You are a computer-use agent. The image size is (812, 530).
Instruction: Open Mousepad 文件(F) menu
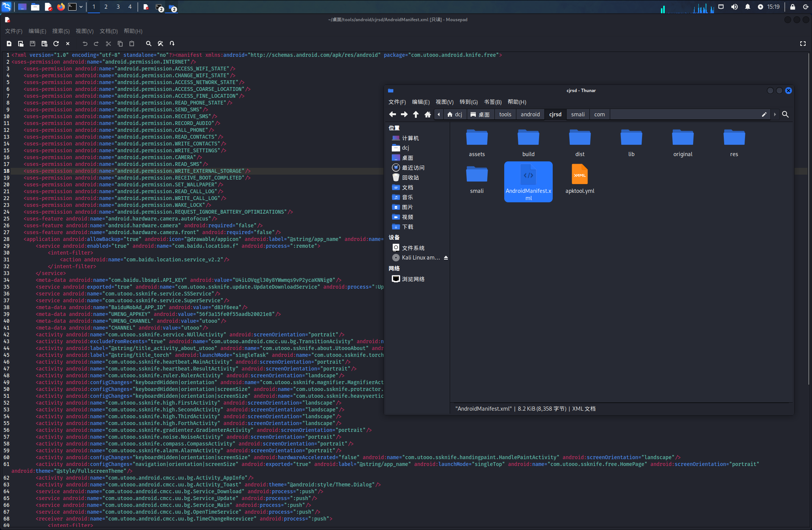pos(14,31)
